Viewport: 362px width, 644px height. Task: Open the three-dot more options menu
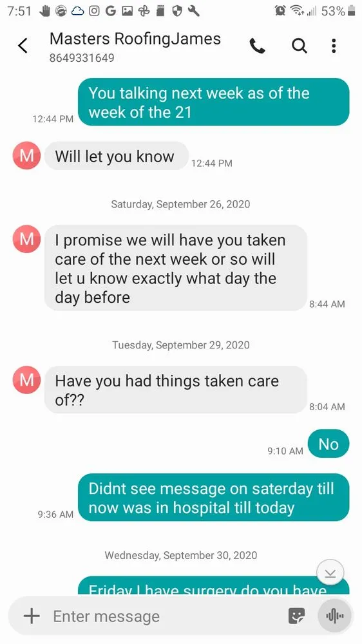[x=334, y=46]
